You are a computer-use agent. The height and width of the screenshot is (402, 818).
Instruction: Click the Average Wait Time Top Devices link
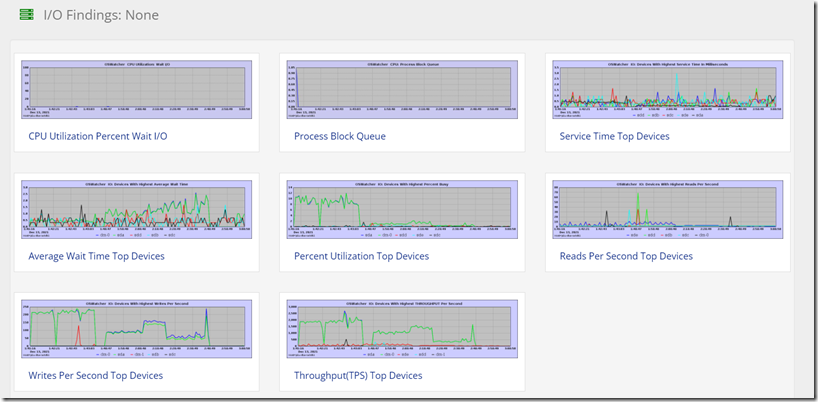(97, 257)
